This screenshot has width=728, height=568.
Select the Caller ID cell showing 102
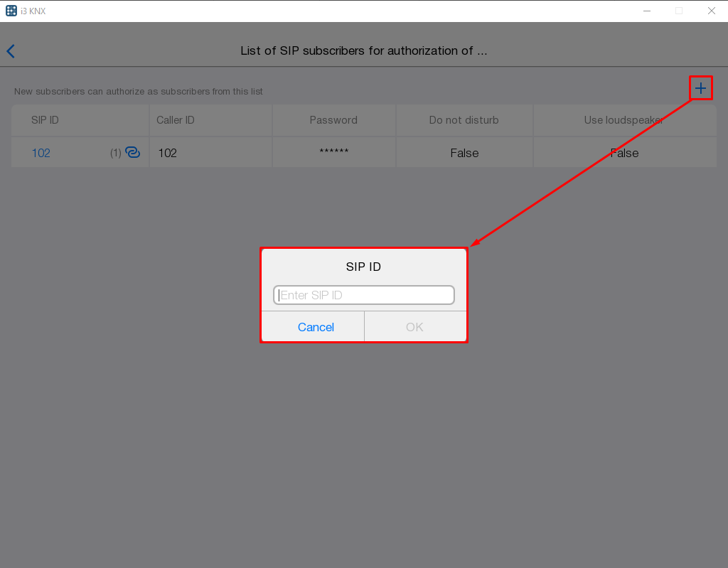point(168,152)
